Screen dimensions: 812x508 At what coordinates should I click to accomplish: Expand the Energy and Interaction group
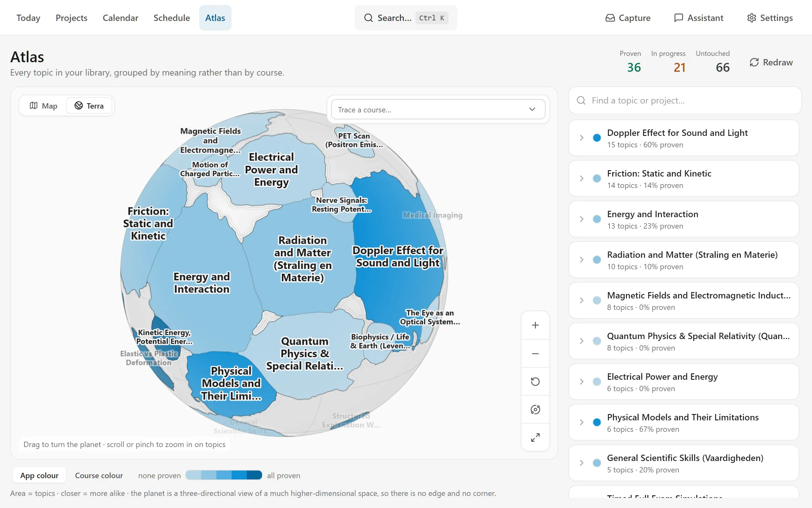pos(581,219)
